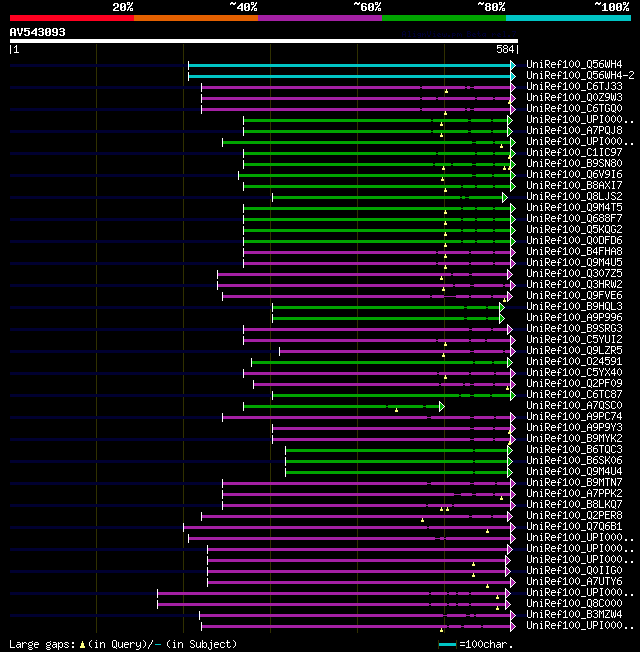This screenshot has height=652, width=640.
Task: Click the yellow gap marker under Q8C000 bar
Action: [497, 608]
